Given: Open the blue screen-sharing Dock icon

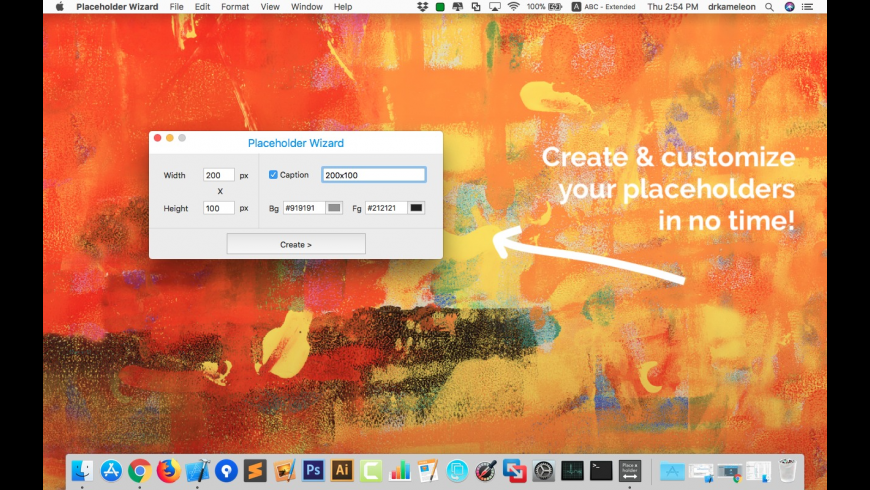Looking at the screenshot, I should pyautogui.click(x=457, y=471).
